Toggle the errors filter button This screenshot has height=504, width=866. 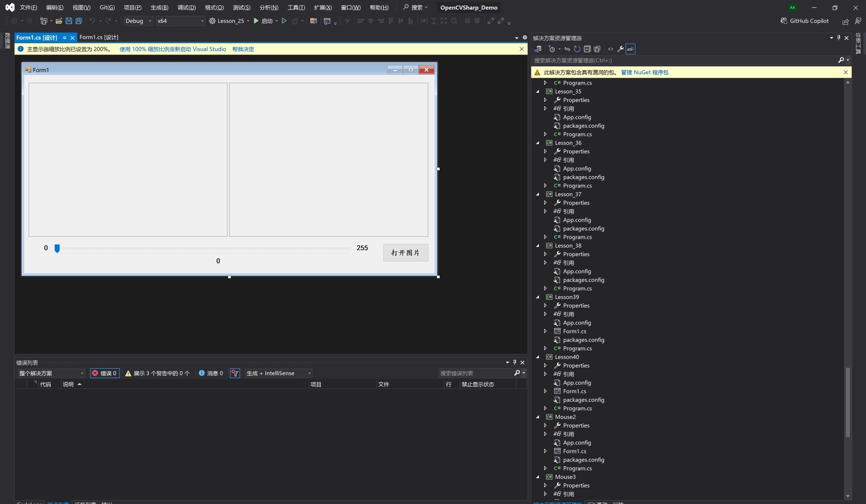pos(105,373)
